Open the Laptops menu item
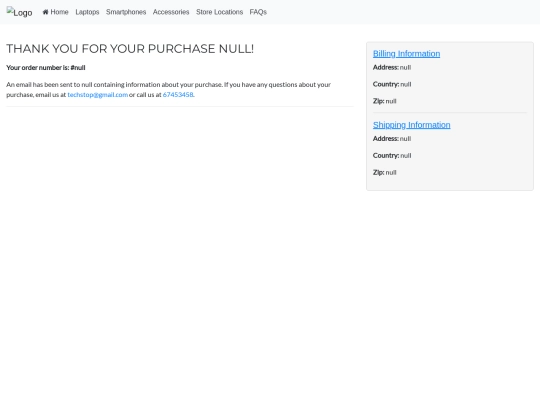This screenshot has width=540, height=405. pos(87,12)
